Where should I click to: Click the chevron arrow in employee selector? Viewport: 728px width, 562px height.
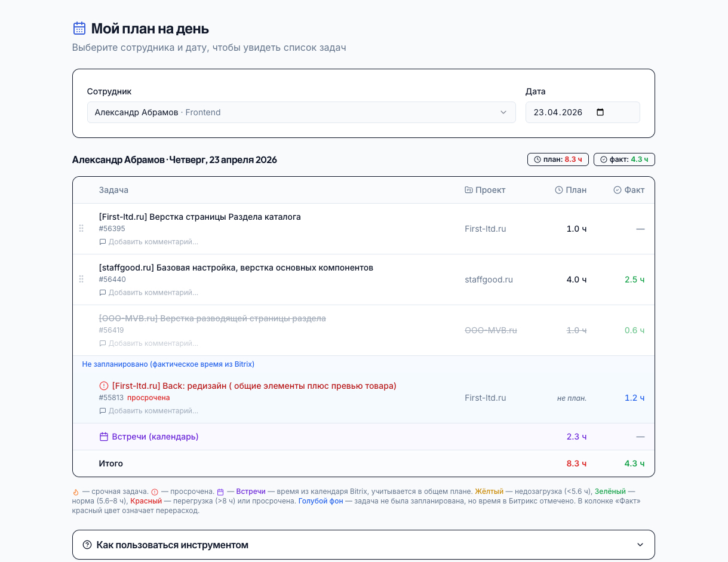pos(503,112)
